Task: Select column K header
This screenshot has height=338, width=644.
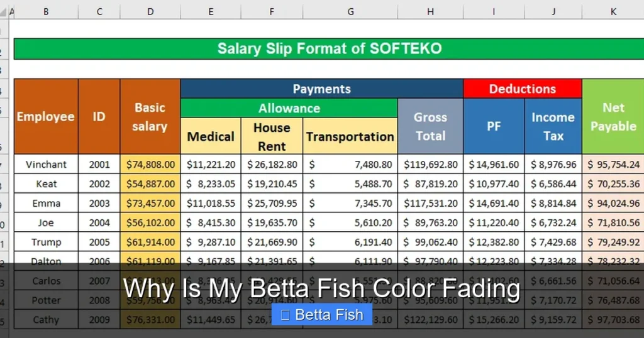Action: point(613,12)
